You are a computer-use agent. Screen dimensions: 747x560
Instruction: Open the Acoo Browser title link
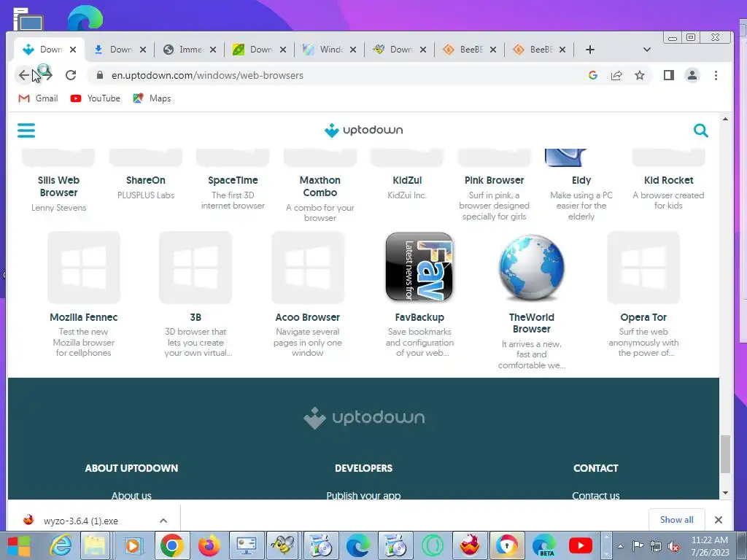click(307, 317)
